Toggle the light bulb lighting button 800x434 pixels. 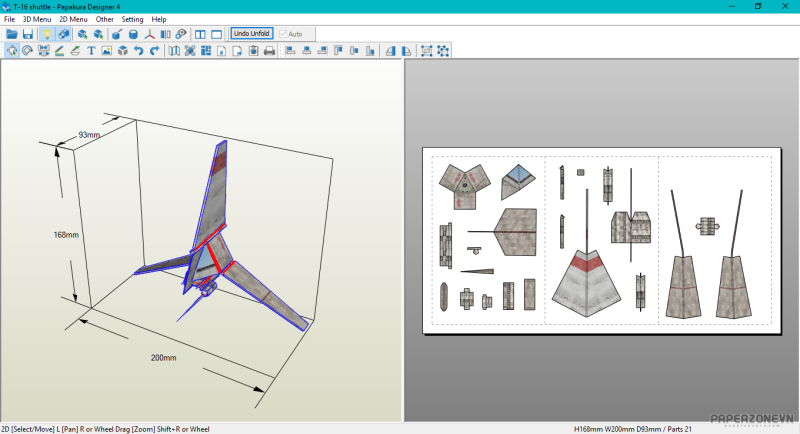click(x=46, y=34)
